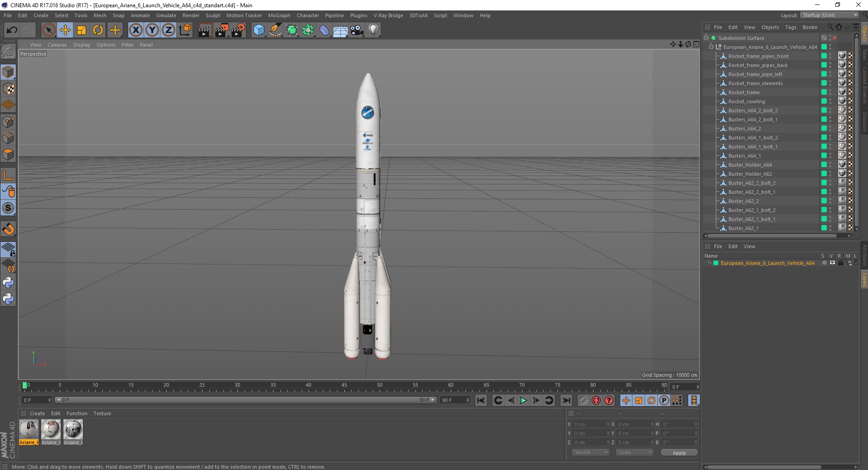Activate the Move tool in toolbar
Viewport: 868px width, 470px height.
[65, 30]
